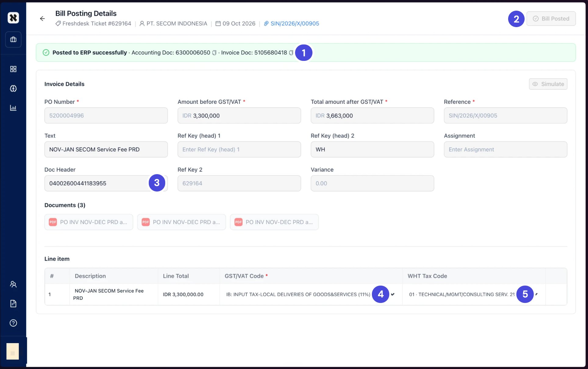588x369 pixels.
Task: Go back using the left arrow icon
Action: pyautogui.click(x=42, y=19)
